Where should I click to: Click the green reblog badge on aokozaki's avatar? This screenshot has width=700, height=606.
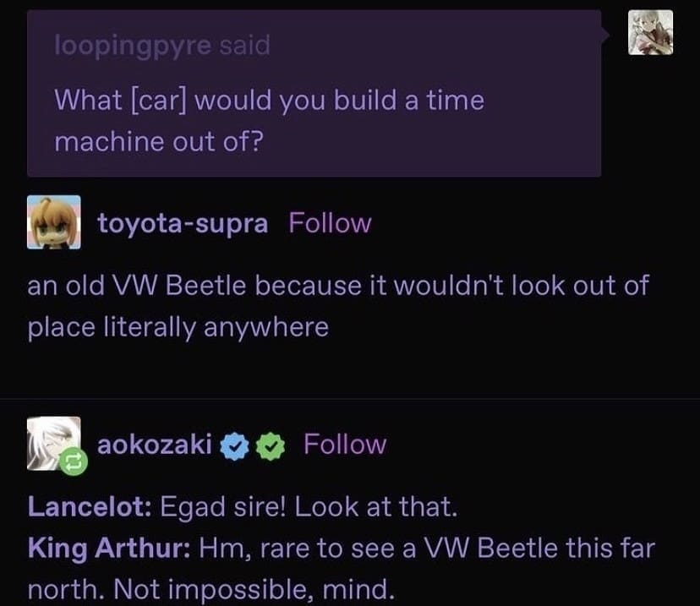pos(71,461)
